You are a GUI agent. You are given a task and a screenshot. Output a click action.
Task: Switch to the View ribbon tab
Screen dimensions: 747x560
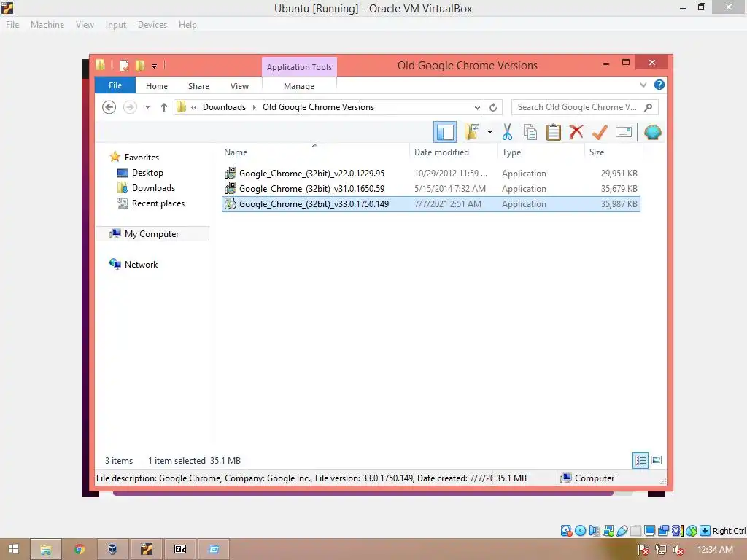pos(239,86)
